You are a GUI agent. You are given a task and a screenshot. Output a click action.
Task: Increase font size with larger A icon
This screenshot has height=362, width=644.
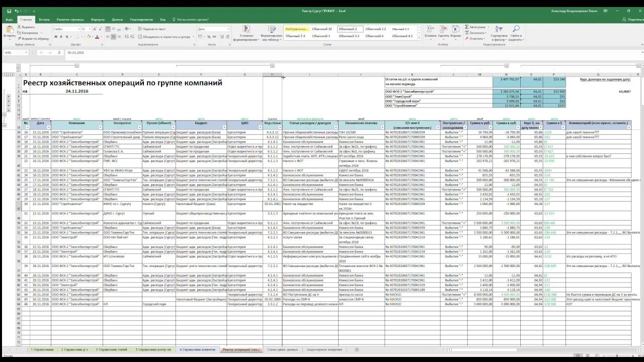pos(96,29)
